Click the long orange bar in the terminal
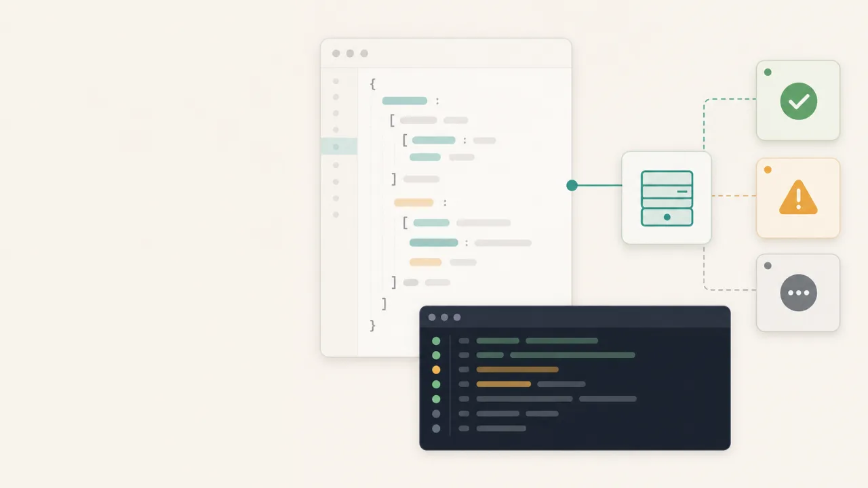This screenshot has width=868, height=488. tap(517, 369)
